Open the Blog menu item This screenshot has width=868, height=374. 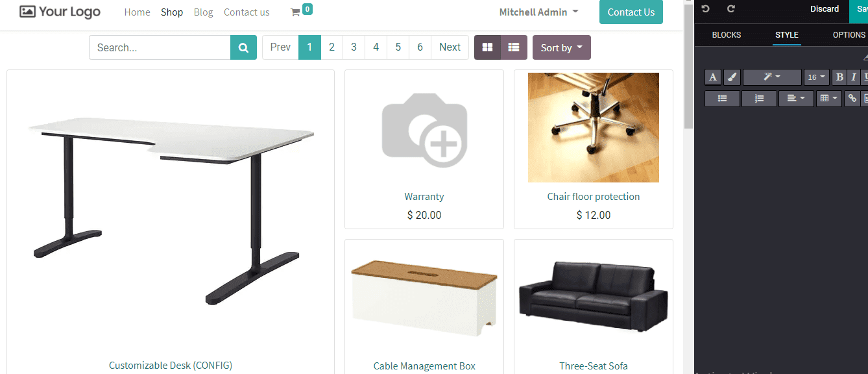(x=203, y=12)
